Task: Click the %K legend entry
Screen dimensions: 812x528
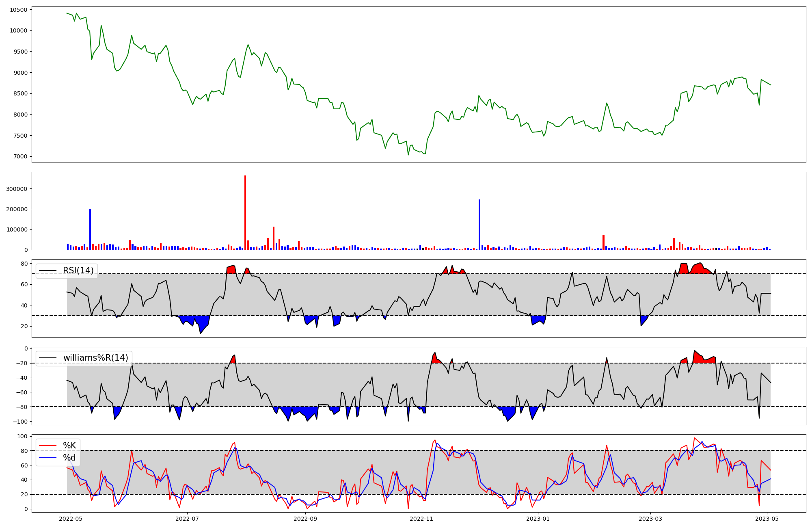Action: (69, 446)
